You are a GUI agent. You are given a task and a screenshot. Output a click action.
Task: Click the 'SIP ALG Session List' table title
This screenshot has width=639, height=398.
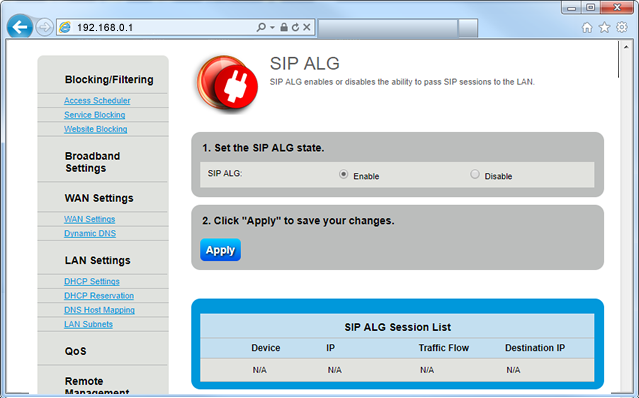pyautogui.click(x=397, y=327)
